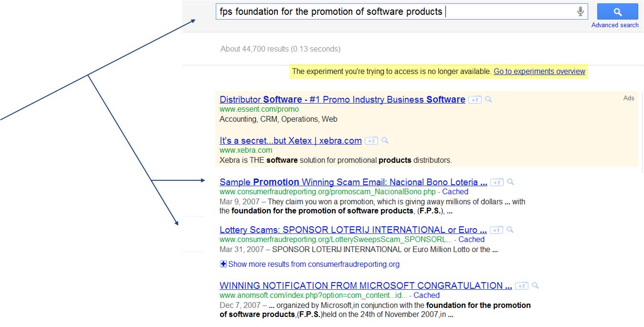Click +1 button beside Microsoft winning notification result
644x327 pixels.
click(x=522, y=286)
